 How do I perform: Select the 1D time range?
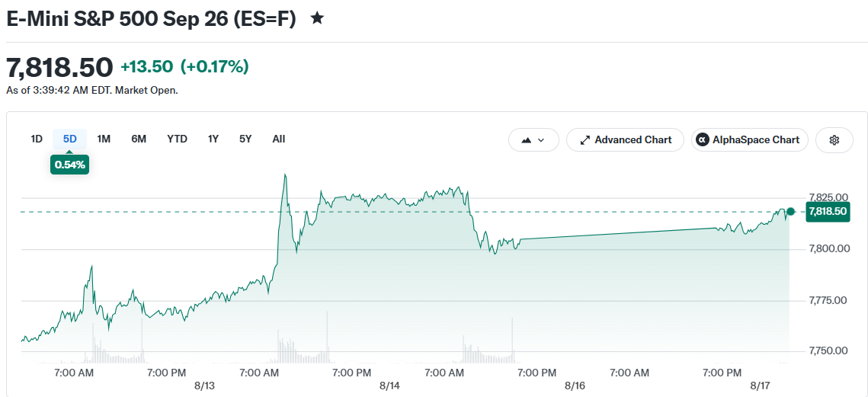pyautogui.click(x=37, y=139)
